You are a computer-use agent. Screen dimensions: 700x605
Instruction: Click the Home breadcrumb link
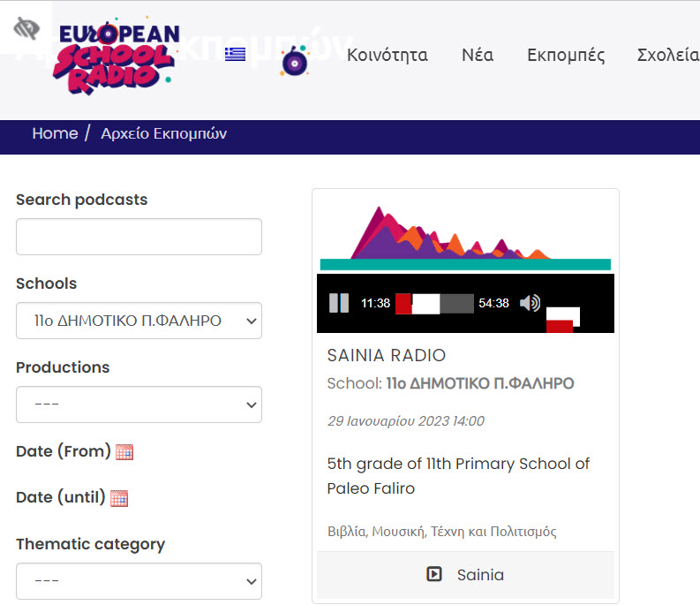tap(55, 133)
